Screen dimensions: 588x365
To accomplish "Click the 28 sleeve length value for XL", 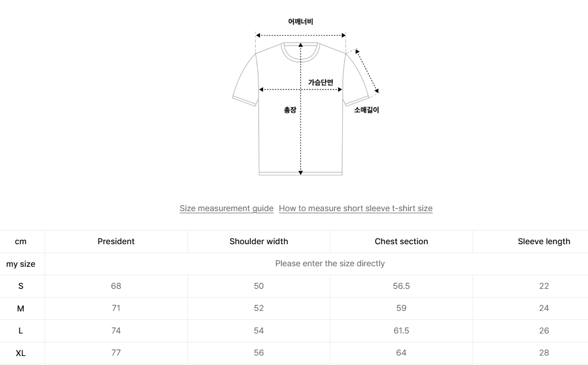I will tap(544, 353).
